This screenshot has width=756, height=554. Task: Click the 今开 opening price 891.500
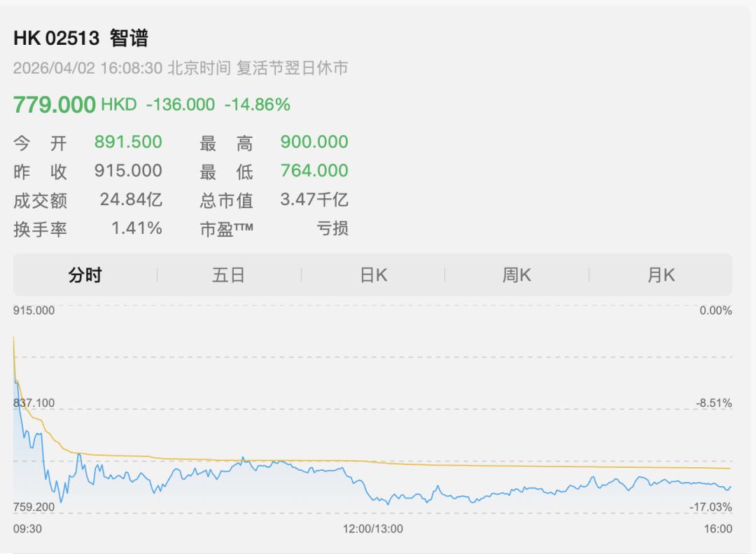[x=128, y=141]
